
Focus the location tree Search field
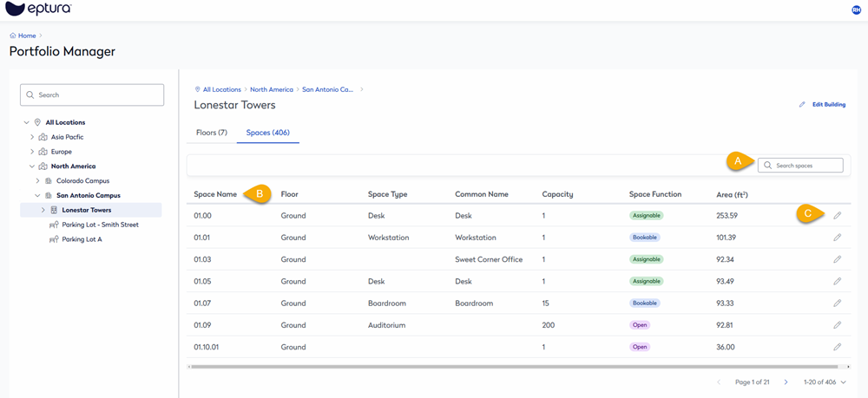[x=92, y=95]
